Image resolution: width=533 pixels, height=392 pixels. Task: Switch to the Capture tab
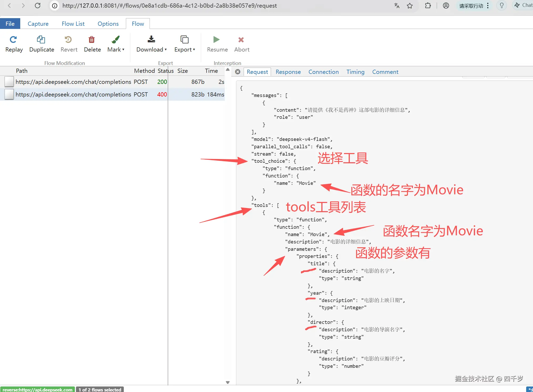tap(38, 24)
